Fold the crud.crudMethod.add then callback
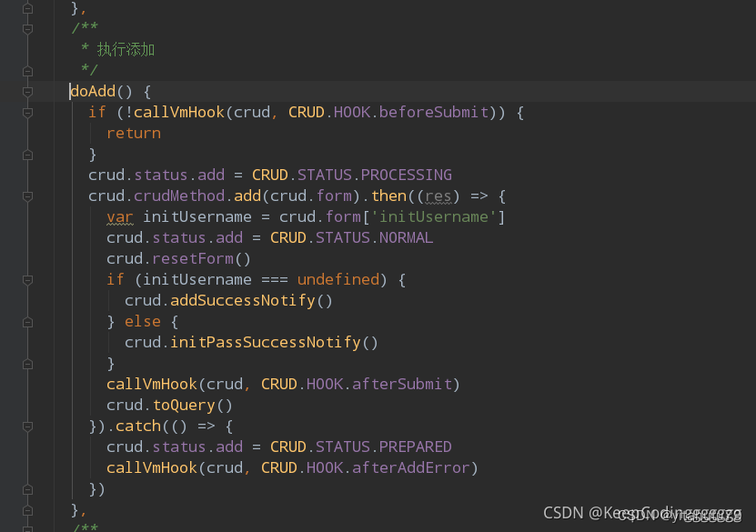 tap(27, 196)
